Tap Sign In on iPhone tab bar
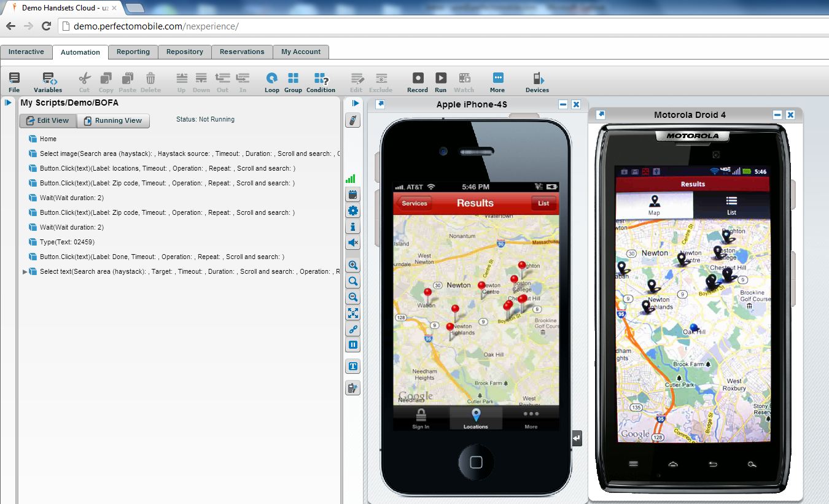829x504 pixels. pos(421,419)
